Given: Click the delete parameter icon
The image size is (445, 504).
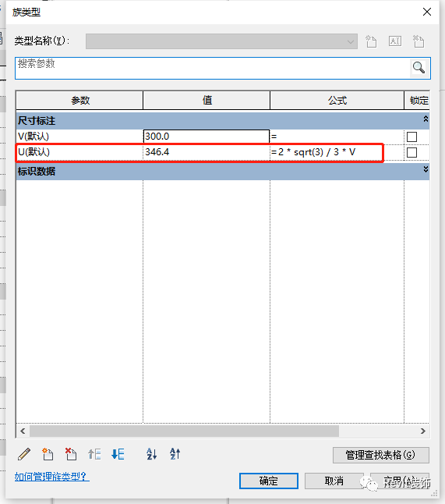Looking at the screenshot, I should coord(71,454).
